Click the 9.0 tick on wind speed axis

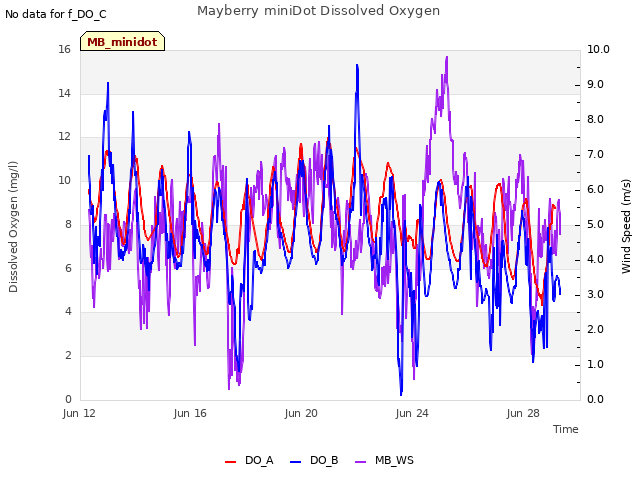pyautogui.click(x=595, y=84)
